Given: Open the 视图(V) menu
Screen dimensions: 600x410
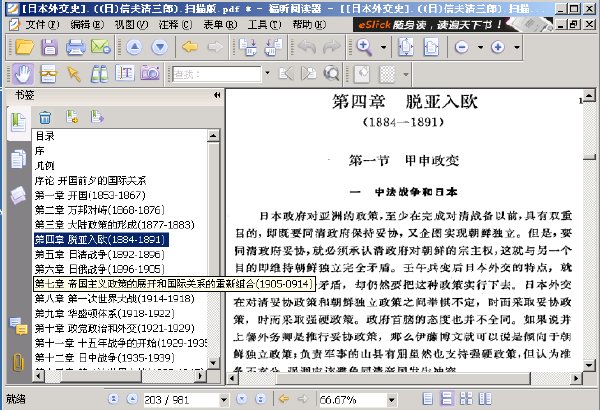Looking at the screenshot, I should [131, 25].
